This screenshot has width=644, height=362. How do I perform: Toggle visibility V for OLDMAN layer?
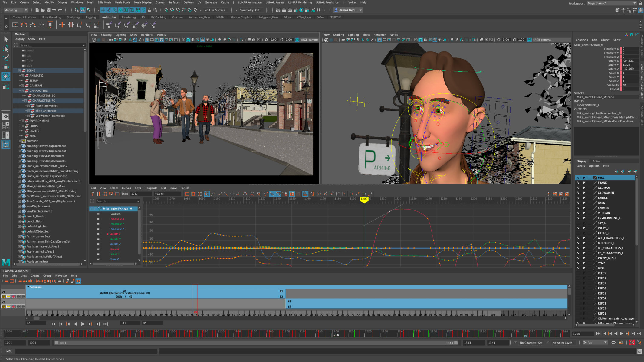pyautogui.click(x=578, y=188)
